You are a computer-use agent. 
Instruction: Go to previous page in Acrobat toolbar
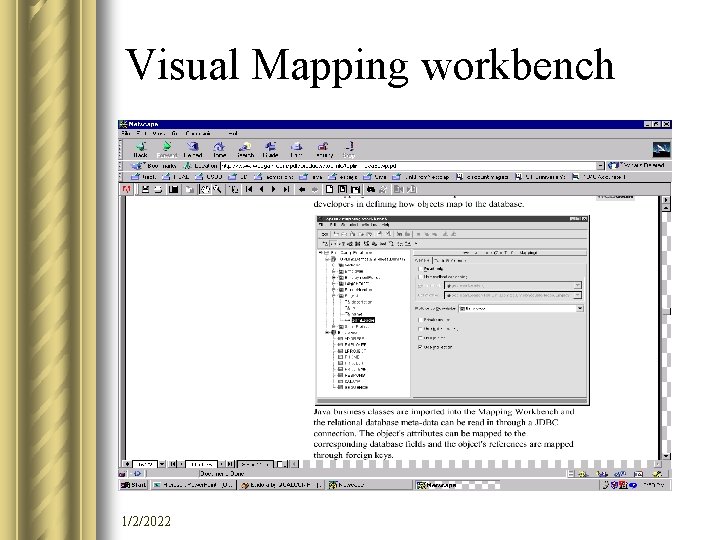pyautogui.click(x=261, y=189)
